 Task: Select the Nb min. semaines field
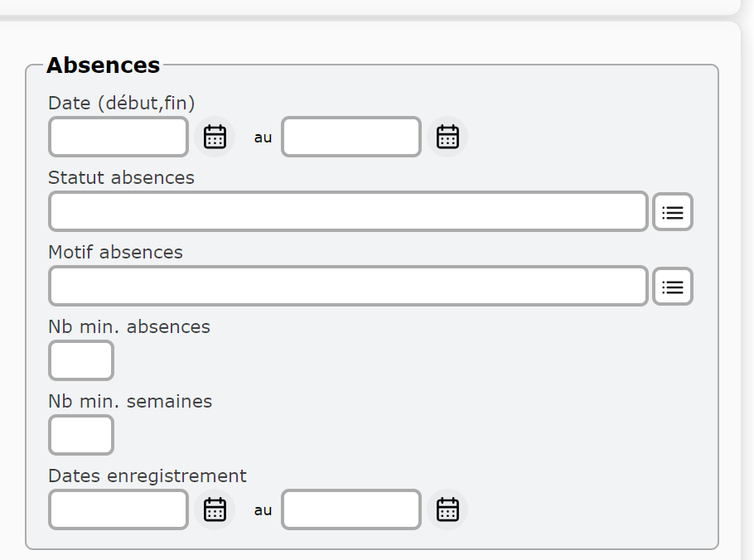(x=81, y=435)
